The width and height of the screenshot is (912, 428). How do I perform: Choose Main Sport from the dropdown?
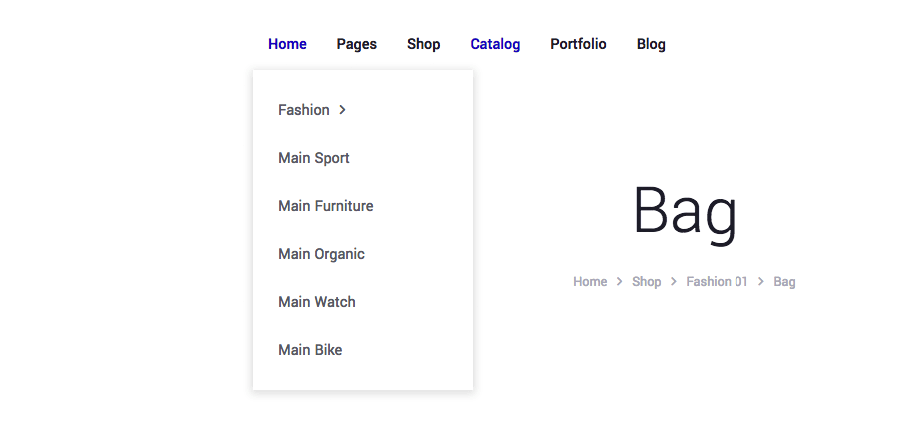tap(313, 158)
